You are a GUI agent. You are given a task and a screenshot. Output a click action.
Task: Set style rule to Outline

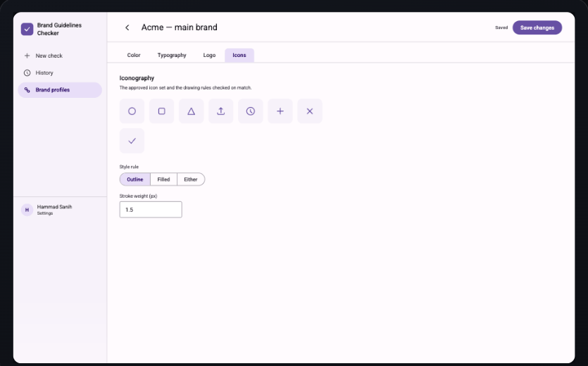click(x=135, y=179)
